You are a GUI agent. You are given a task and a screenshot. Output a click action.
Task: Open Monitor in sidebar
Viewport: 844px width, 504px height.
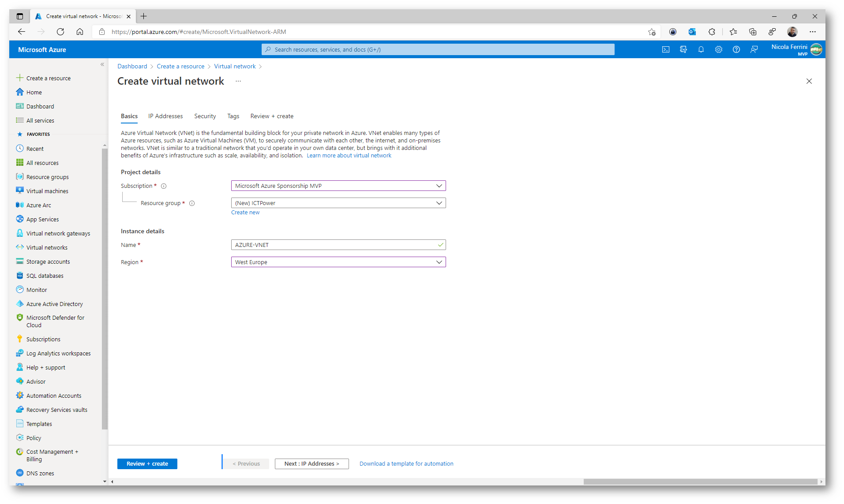37,290
